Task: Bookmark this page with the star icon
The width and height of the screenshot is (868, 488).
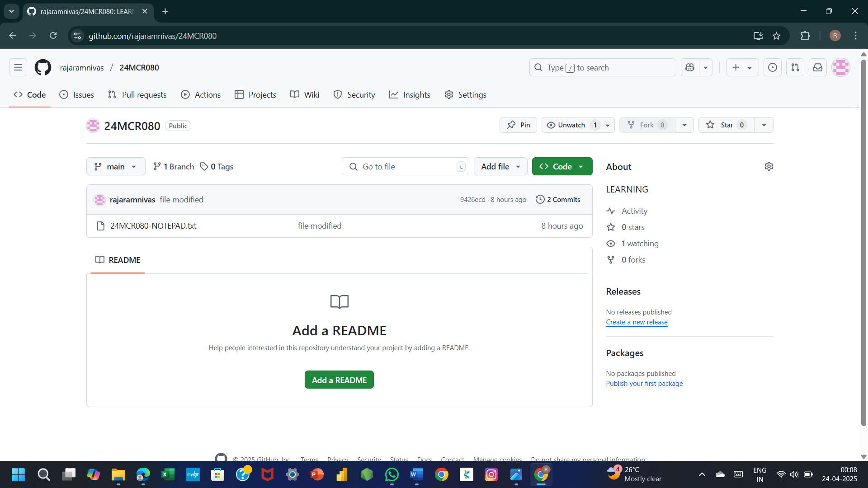Action: pos(776,36)
